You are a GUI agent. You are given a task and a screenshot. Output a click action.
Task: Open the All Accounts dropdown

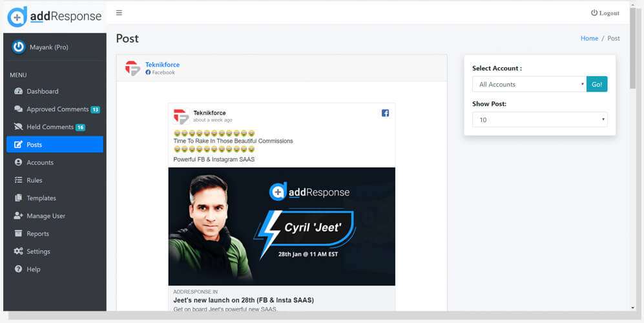pyautogui.click(x=530, y=84)
